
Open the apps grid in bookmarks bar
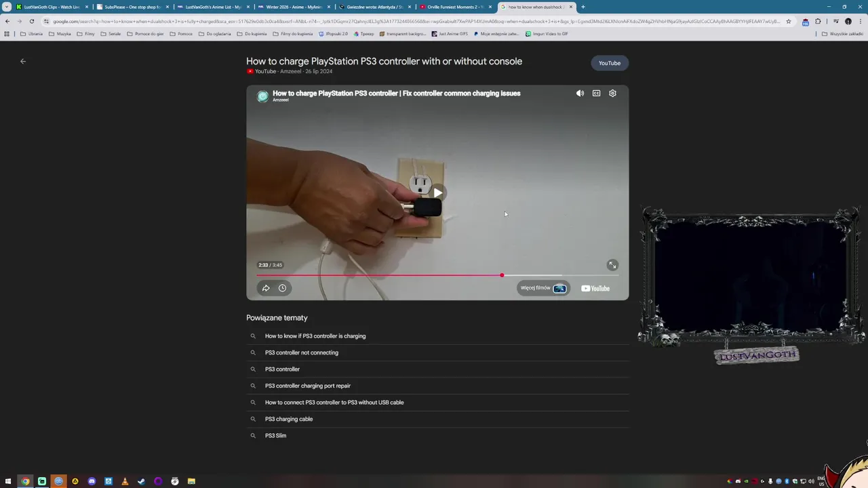tap(7, 34)
